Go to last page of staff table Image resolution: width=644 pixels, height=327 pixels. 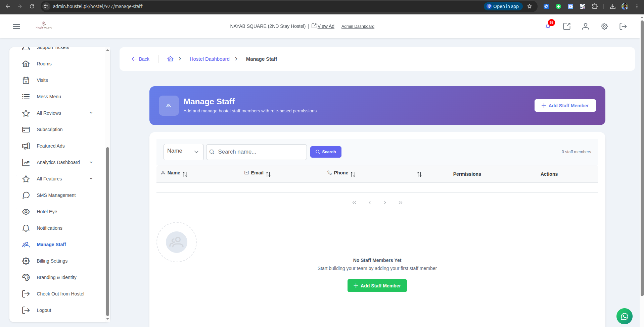pyautogui.click(x=401, y=203)
